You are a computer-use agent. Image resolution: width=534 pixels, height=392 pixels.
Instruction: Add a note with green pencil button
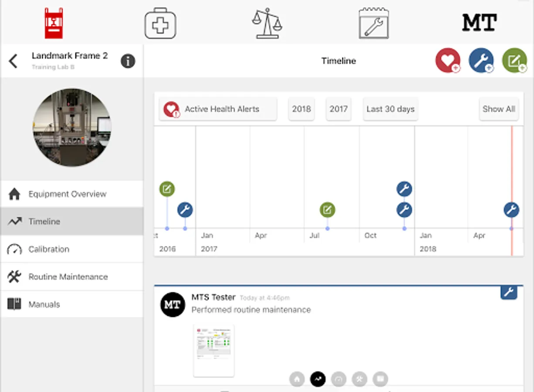click(x=514, y=61)
